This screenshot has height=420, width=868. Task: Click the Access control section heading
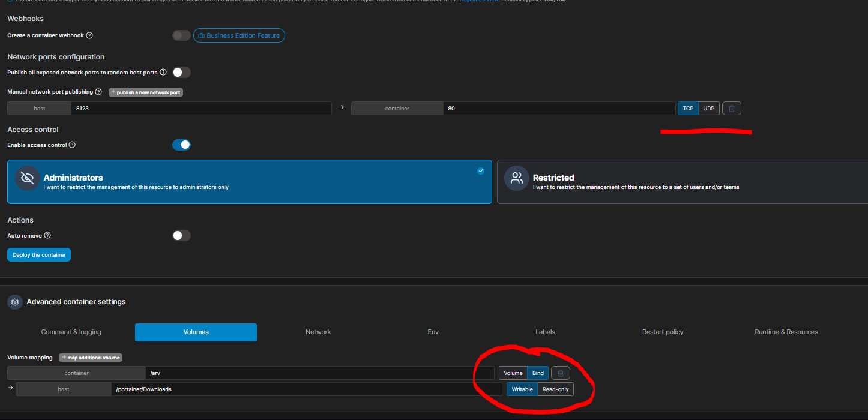click(x=33, y=130)
